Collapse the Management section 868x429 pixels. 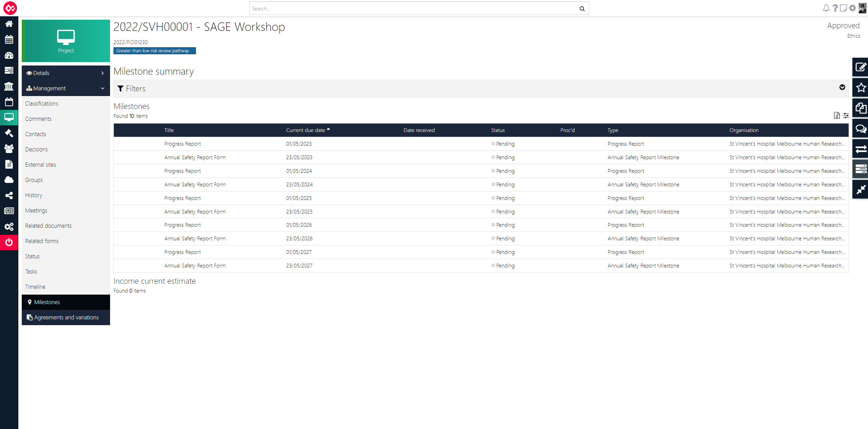(x=66, y=88)
